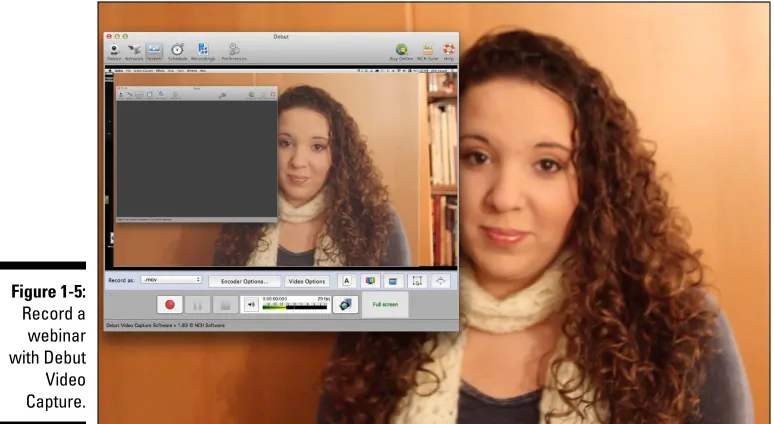Select the Device webcam source

(114, 52)
